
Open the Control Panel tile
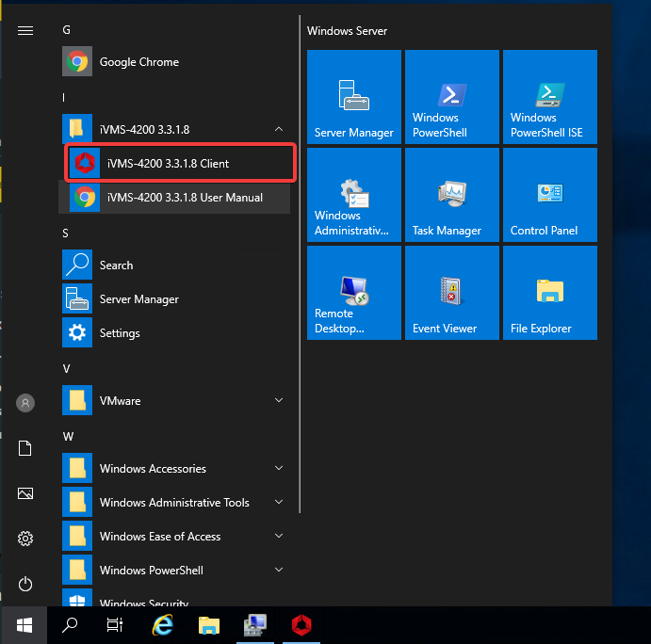pos(549,194)
